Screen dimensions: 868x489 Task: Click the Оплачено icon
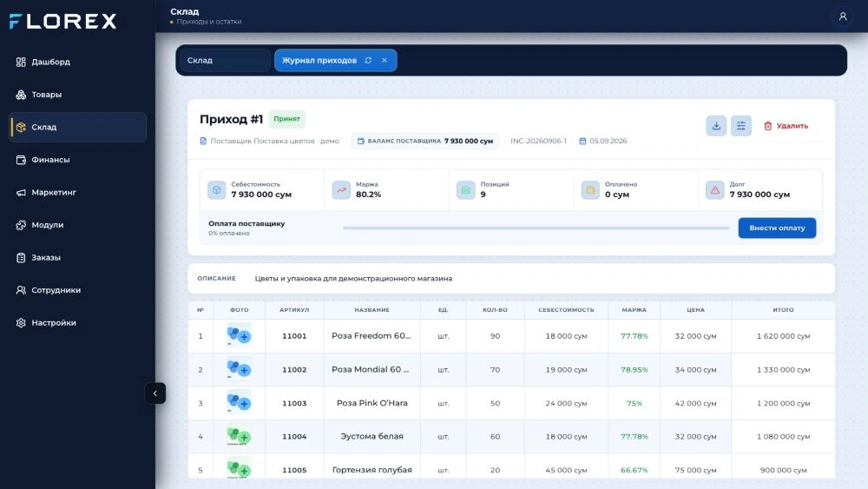click(590, 190)
